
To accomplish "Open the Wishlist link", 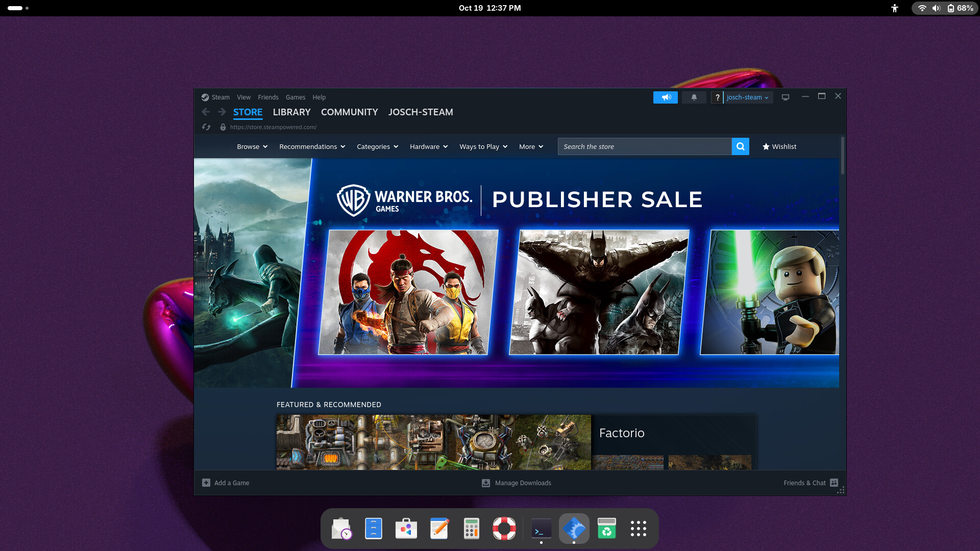I will [779, 146].
